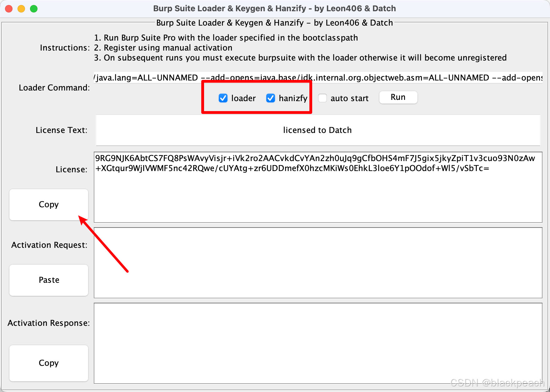
Task: Click into the Loader Command field
Action: click(318, 78)
